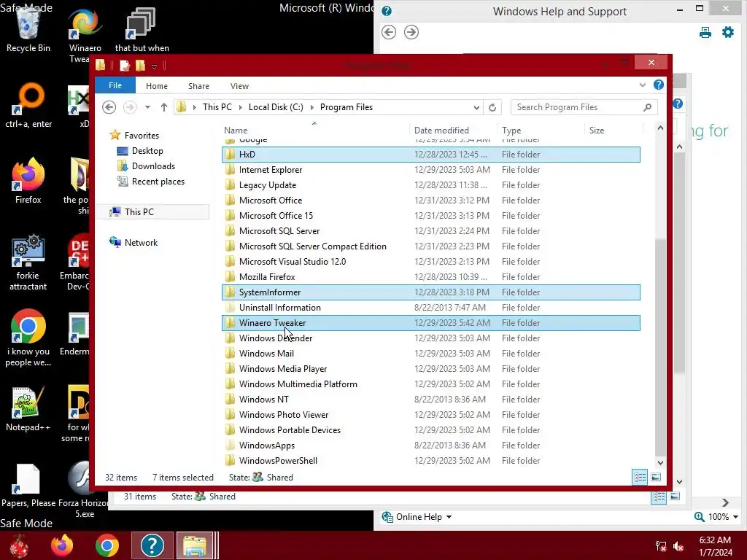Switch to details view in status bar
Screen dimensions: 747x560
point(640,477)
